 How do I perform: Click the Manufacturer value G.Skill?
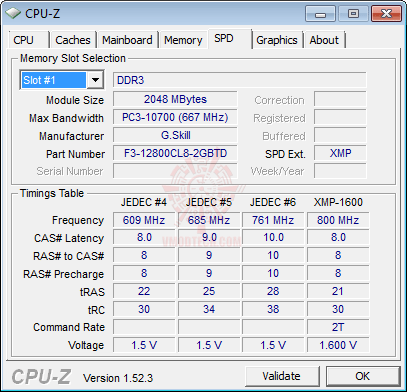[175, 135]
